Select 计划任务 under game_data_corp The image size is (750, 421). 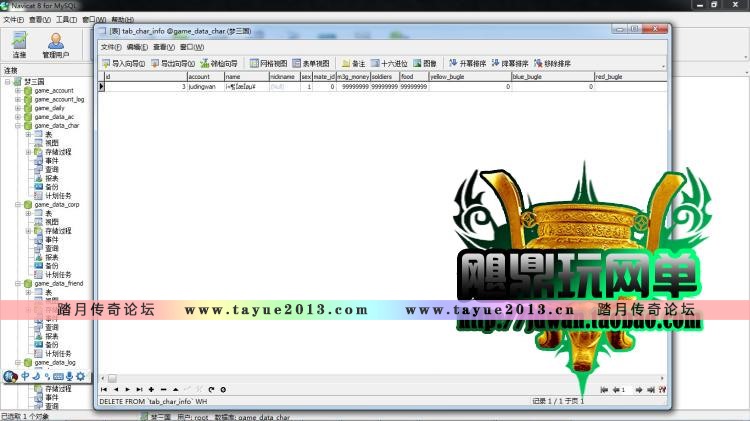58,275
